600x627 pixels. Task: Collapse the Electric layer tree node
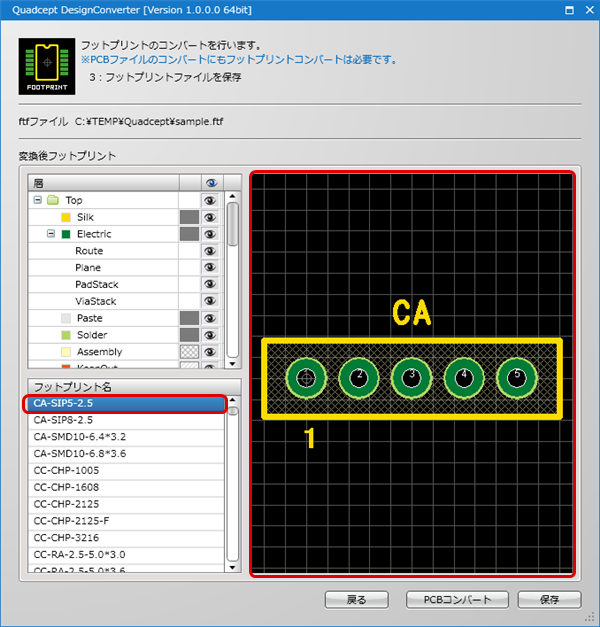(51, 233)
